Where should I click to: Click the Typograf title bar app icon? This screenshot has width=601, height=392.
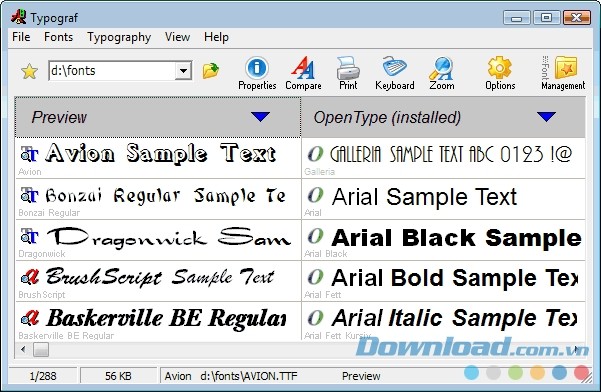pyautogui.click(x=18, y=17)
